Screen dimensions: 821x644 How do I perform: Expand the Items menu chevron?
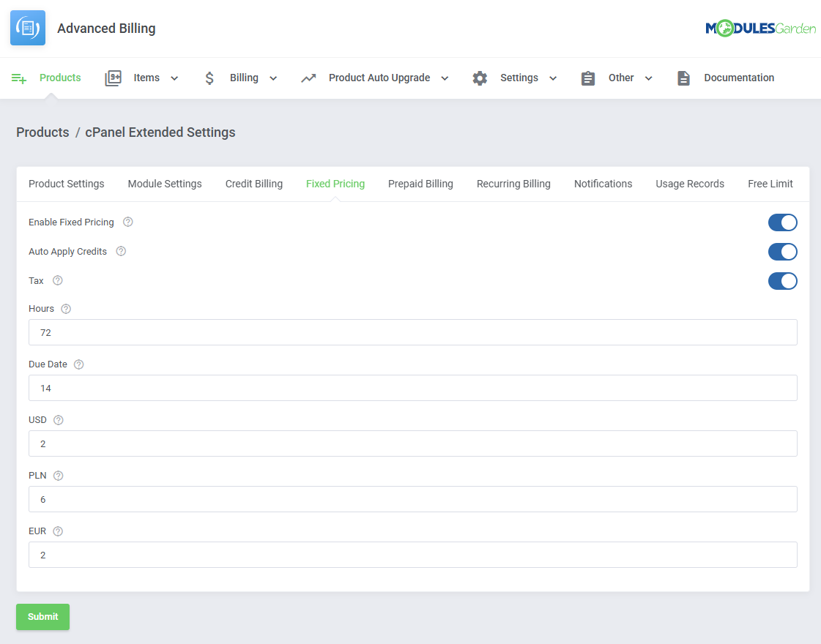(174, 78)
